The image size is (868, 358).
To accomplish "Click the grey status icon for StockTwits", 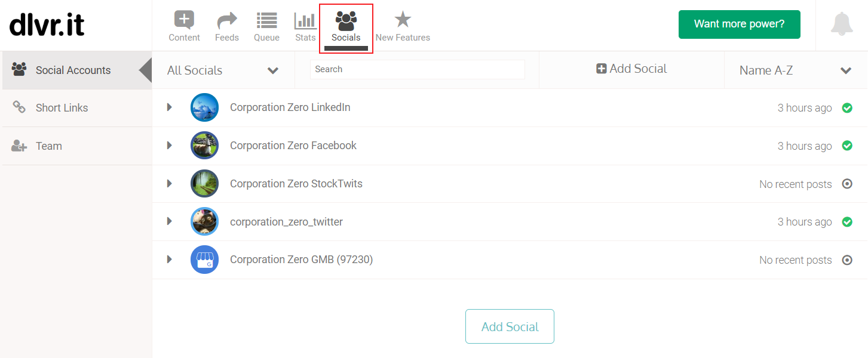I will (846, 184).
